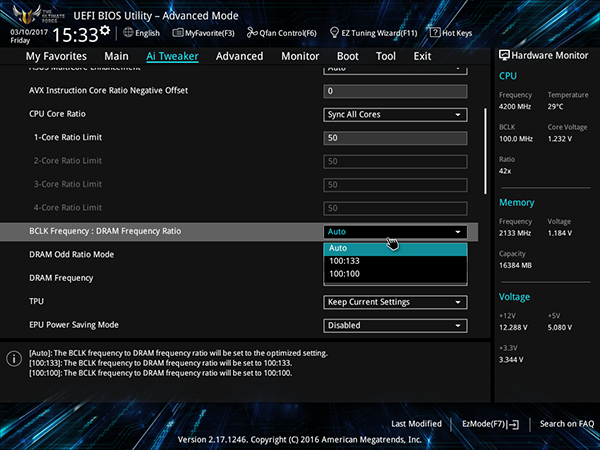Click the Memory Voltage 1.184 V value
This screenshot has width=600, height=450.
(559, 233)
